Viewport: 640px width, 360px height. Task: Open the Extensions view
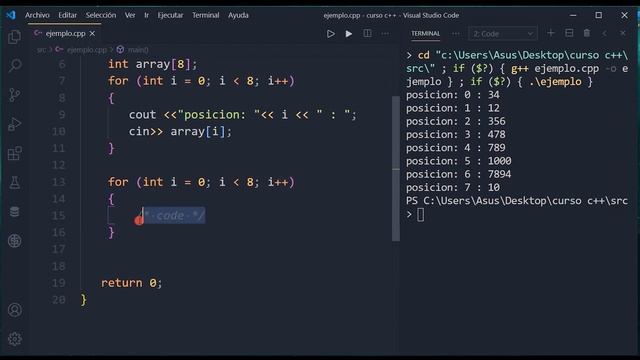15,153
